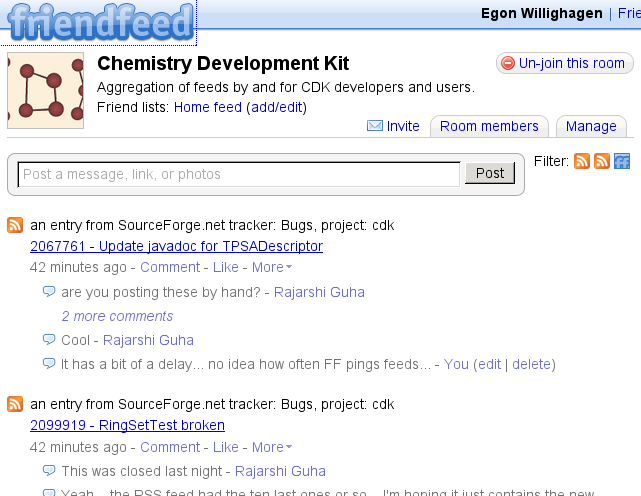The image size is (641, 496).
Task: Click Like under the TPSADescriptor entry
Action: pos(226,267)
